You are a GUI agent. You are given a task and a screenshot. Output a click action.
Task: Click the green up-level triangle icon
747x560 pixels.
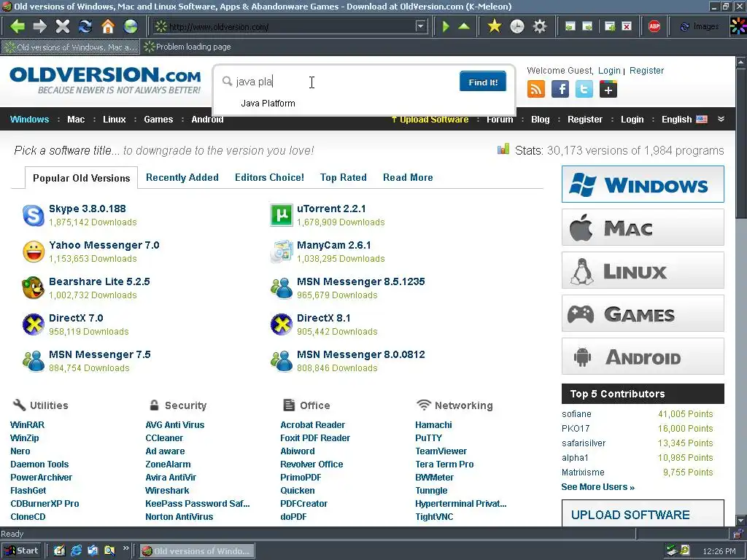(464, 26)
